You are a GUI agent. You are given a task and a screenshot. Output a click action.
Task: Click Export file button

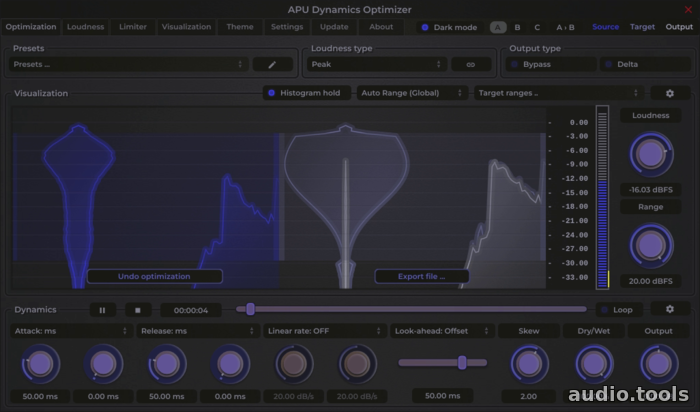(x=421, y=276)
